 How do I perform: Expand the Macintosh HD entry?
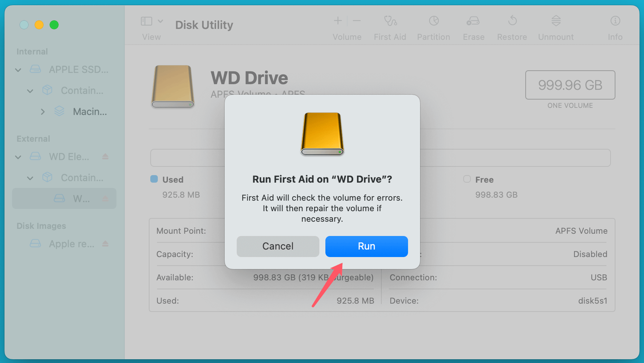click(42, 111)
